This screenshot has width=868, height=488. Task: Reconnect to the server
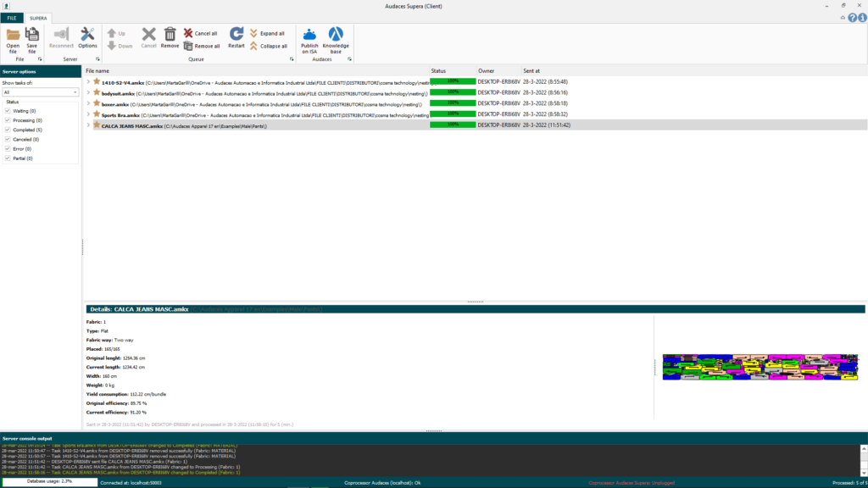coord(61,38)
